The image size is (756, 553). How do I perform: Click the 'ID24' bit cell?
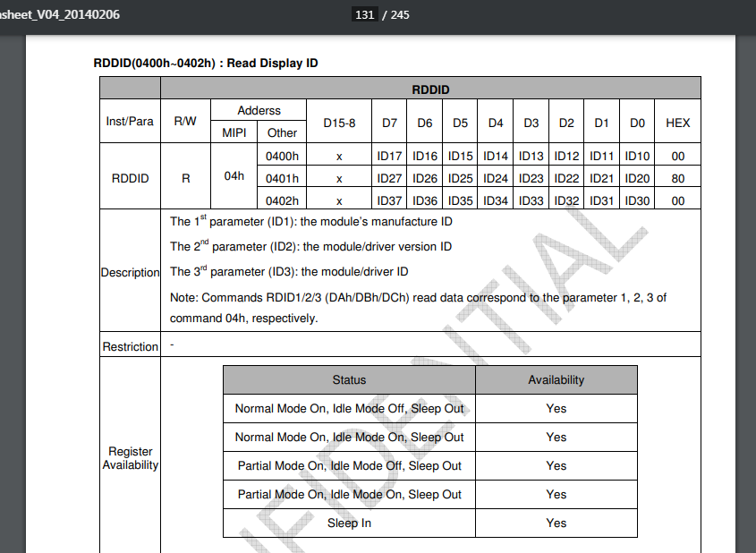click(496, 178)
